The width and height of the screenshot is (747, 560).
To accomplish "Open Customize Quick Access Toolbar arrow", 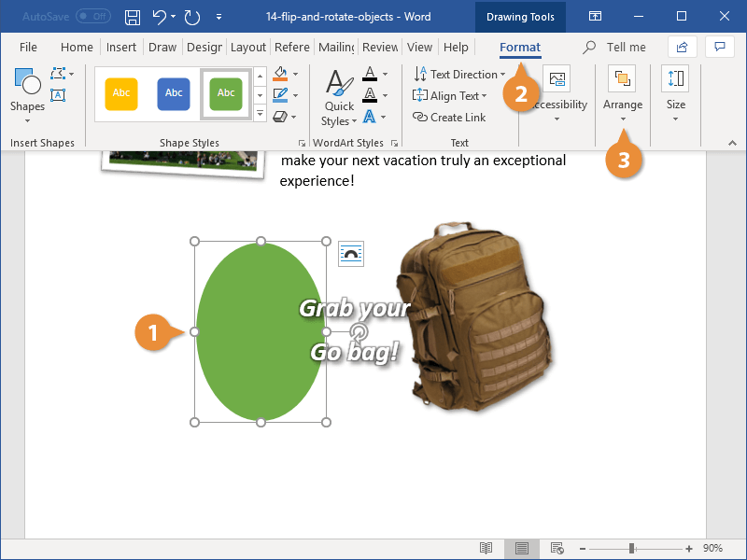I will click(x=218, y=17).
